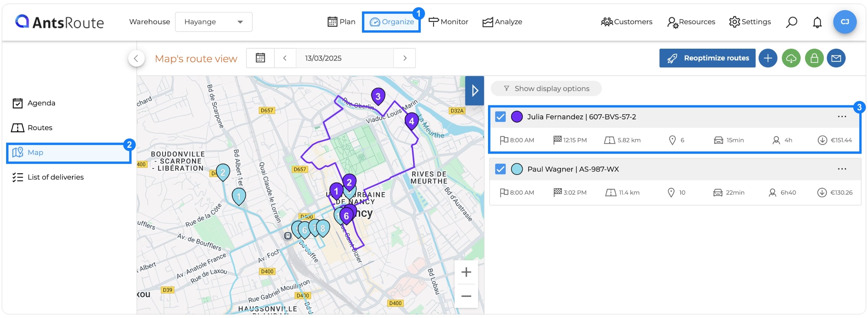Image resolution: width=868 pixels, height=318 pixels.
Task: Expand the map with the blue arrow
Action: (x=474, y=90)
